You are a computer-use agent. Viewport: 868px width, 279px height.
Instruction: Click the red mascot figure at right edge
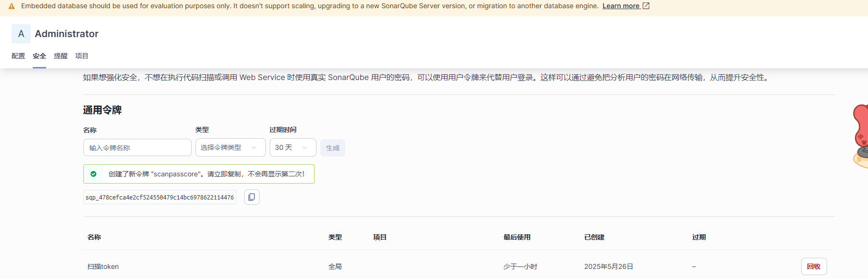click(x=861, y=136)
